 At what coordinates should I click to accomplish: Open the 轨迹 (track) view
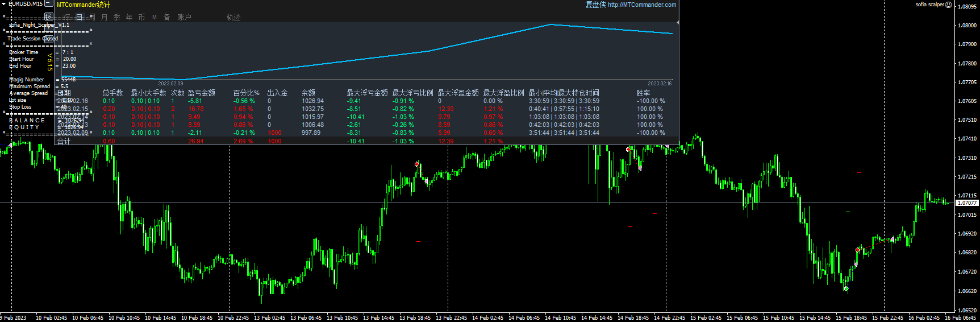point(233,18)
